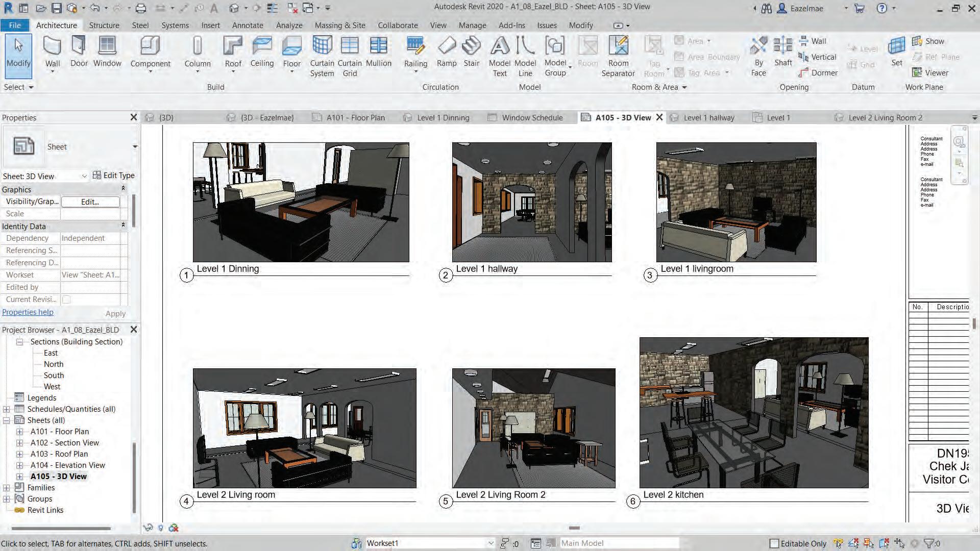The width and height of the screenshot is (980, 551).
Task: Open the Sheet: 3D View selector dropdown
Action: 84,176
